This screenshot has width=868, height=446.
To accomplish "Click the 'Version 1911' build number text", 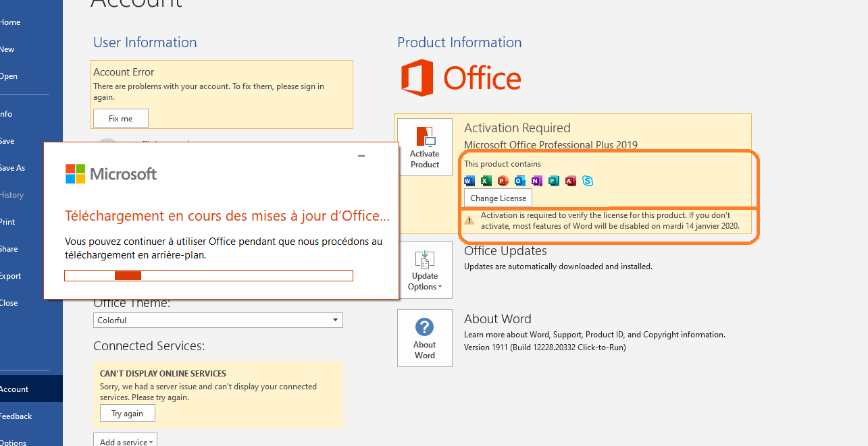I will point(545,347).
